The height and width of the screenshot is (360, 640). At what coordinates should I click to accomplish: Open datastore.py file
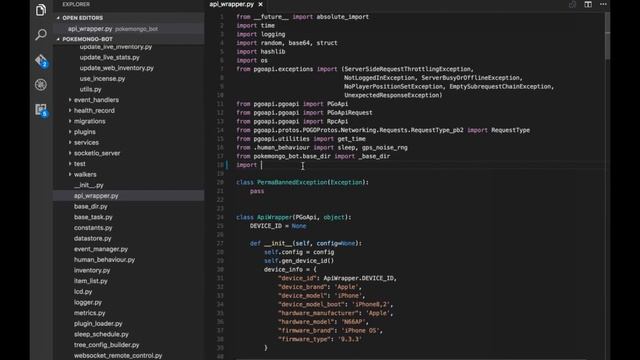[x=93, y=238]
